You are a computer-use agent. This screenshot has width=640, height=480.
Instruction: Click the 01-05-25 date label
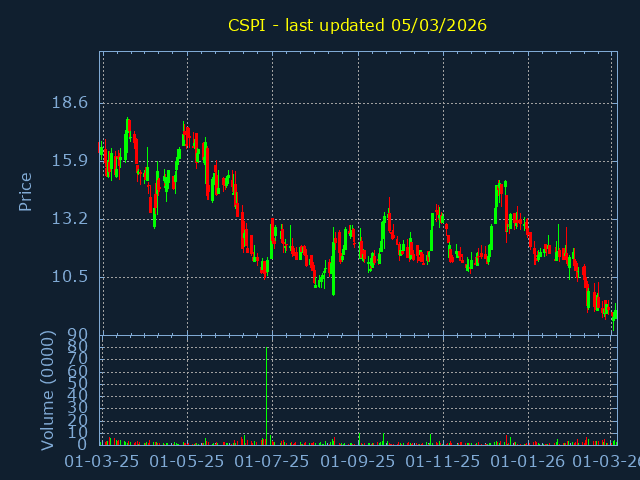pos(187,462)
